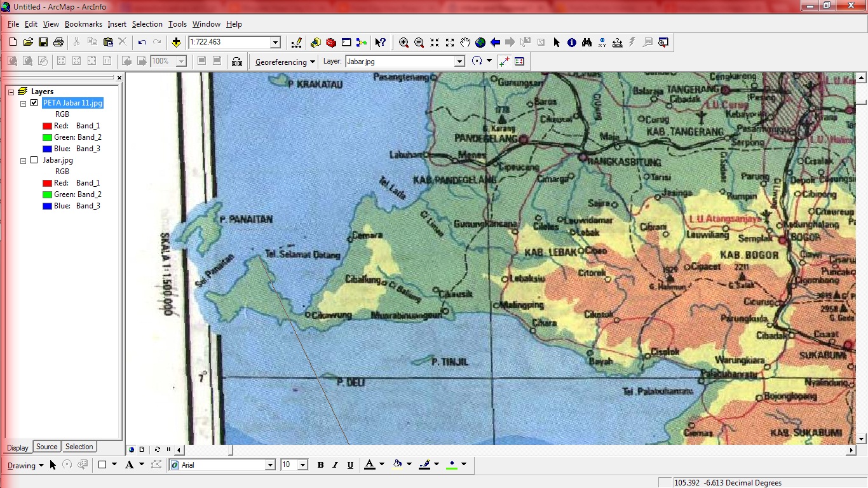This screenshot has width=868, height=488.
Task: Click the Full Extent globe icon
Action: tap(480, 43)
